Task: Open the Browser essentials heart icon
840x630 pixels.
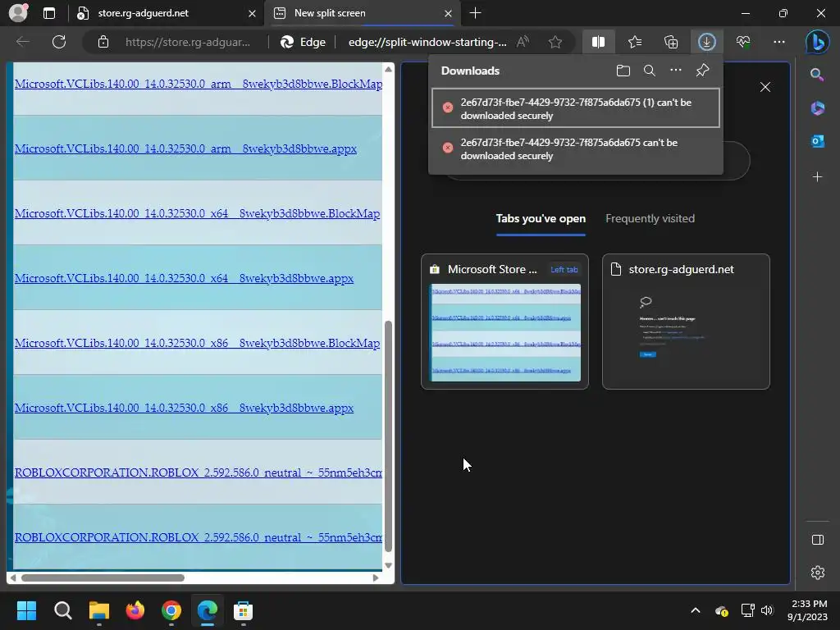Action: [x=743, y=42]
